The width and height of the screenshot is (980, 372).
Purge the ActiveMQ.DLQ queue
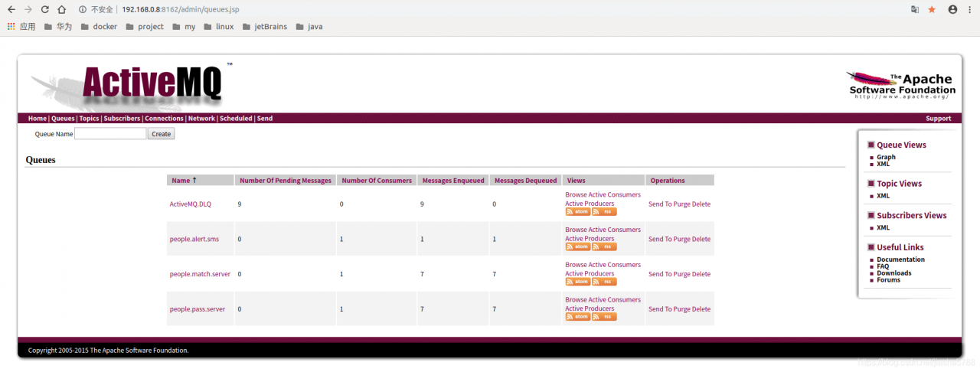click(x=681, y=204)
